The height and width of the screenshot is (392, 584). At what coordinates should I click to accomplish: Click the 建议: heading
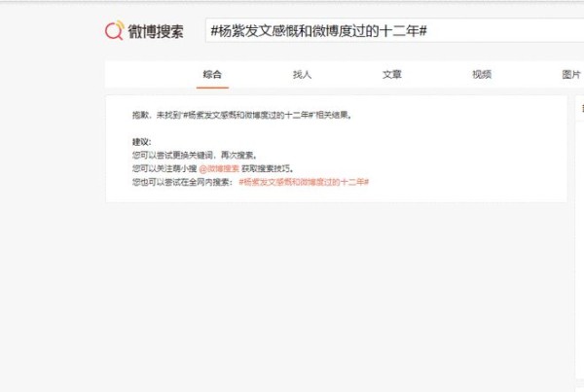tap(141, 142)
